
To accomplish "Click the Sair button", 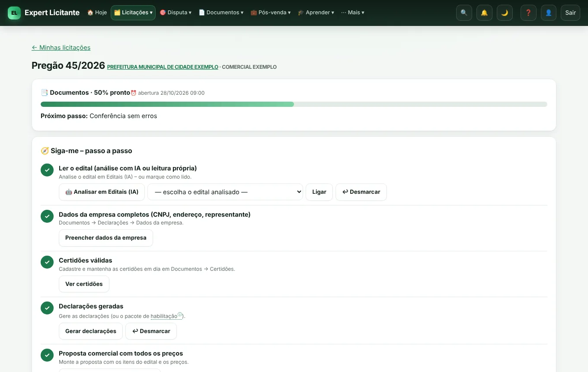I will (570, 13).
